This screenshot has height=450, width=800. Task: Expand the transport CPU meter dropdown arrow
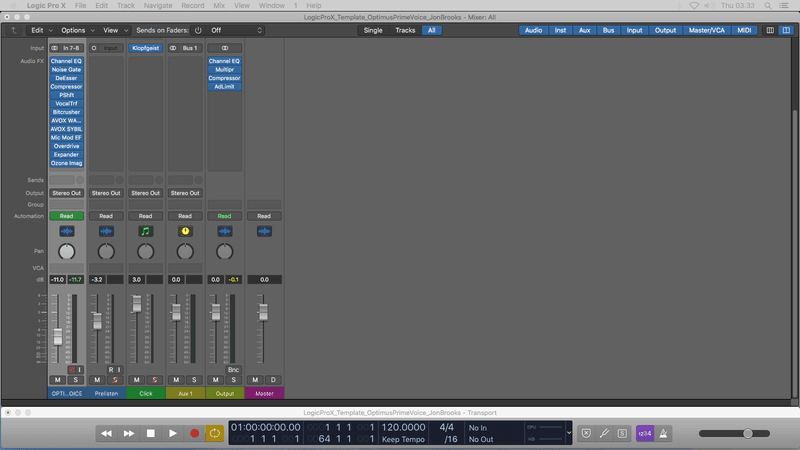(x=569, y=433)
